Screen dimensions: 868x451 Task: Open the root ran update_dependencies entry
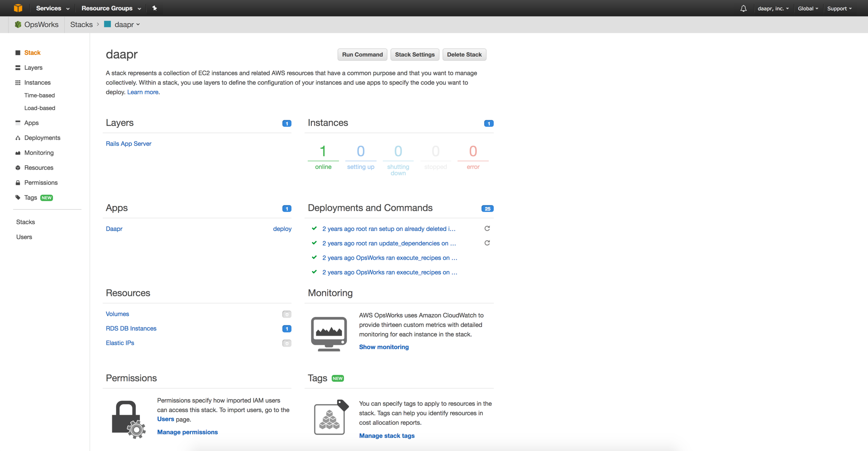pyautogui.click(x=389, y=243)
